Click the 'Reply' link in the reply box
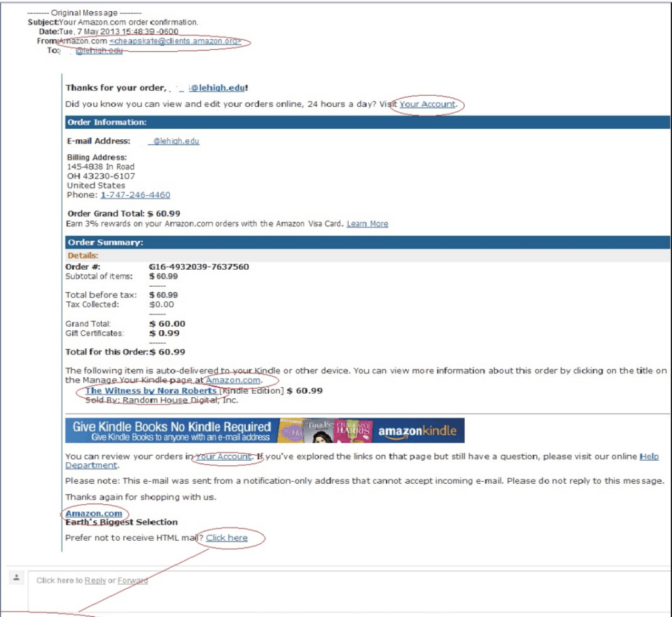 pyautogui.click(x=95, y=580)
